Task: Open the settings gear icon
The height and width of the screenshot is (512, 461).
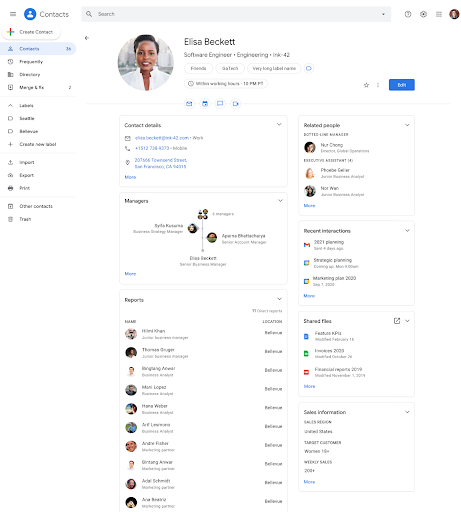Action: [x=423, y=14]
